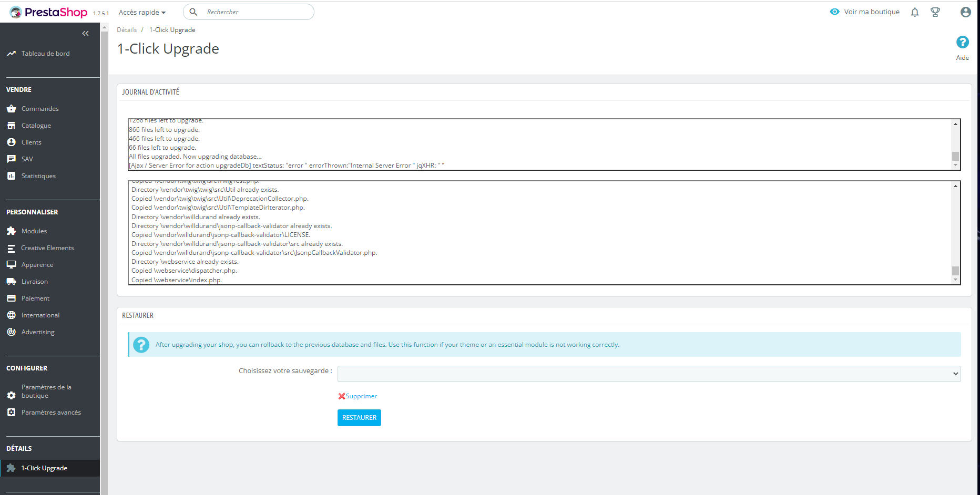Click the Ajax Server Error log line
980x495 pixels.
(287, 166)
